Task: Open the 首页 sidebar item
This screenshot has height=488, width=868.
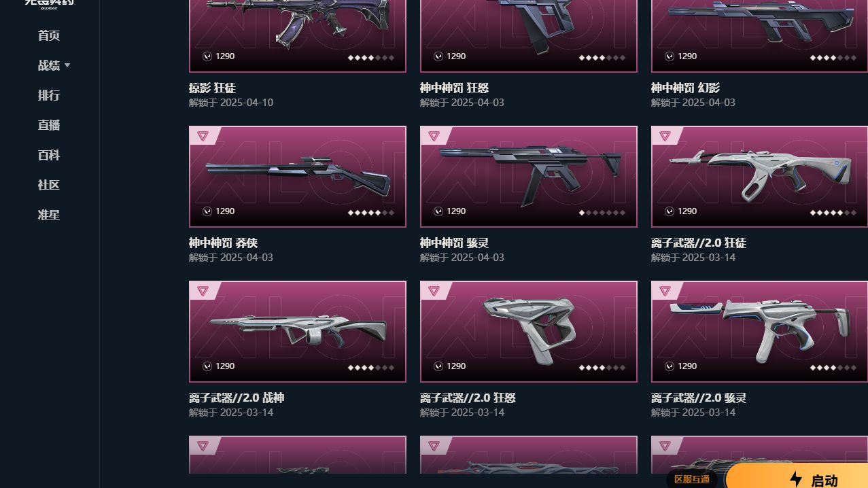Action: coord(49,35)
